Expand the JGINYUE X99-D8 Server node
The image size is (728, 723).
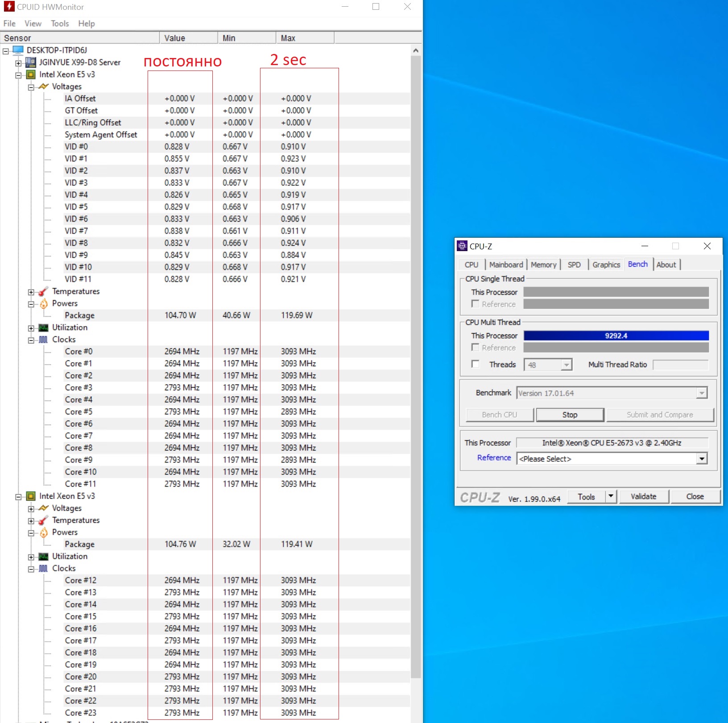18,63
